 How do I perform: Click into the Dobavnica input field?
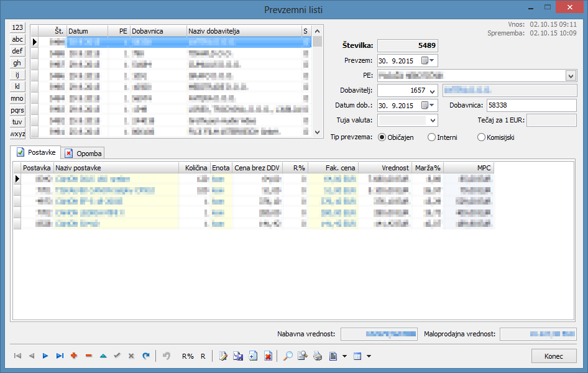pos(530,105)
